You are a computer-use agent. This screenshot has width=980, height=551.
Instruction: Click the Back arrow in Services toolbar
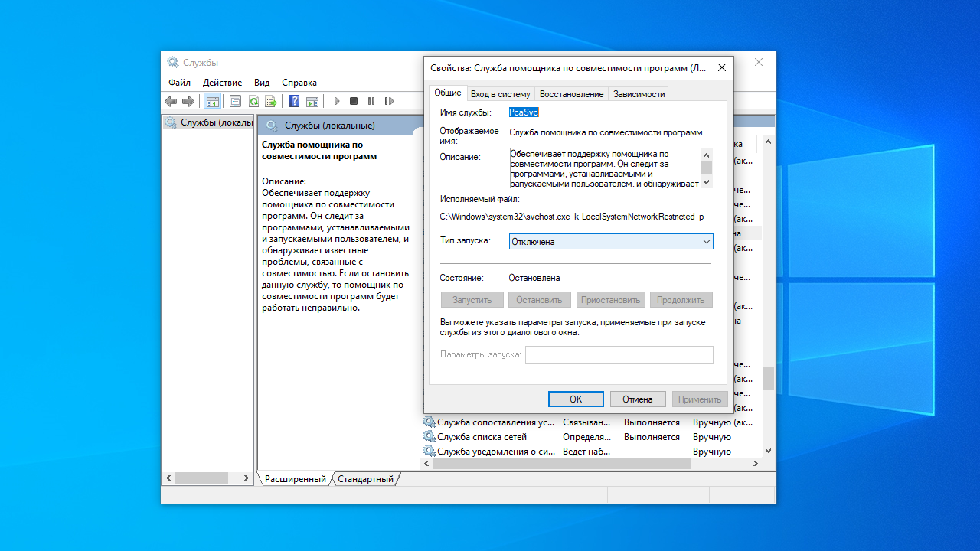pos(171,101)
